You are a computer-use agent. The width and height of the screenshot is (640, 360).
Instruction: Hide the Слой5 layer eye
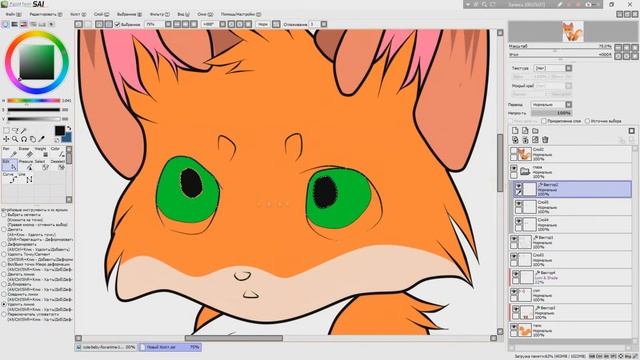click(x=519, y=203)
